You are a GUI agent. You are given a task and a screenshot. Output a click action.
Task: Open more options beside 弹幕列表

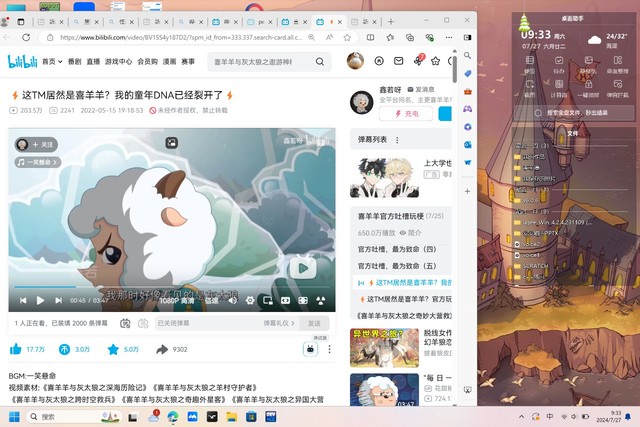click(398, 141)
